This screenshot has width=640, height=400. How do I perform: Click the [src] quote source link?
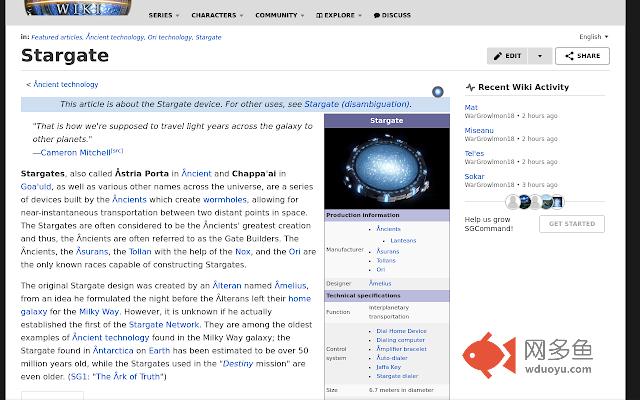click(117, 151)
